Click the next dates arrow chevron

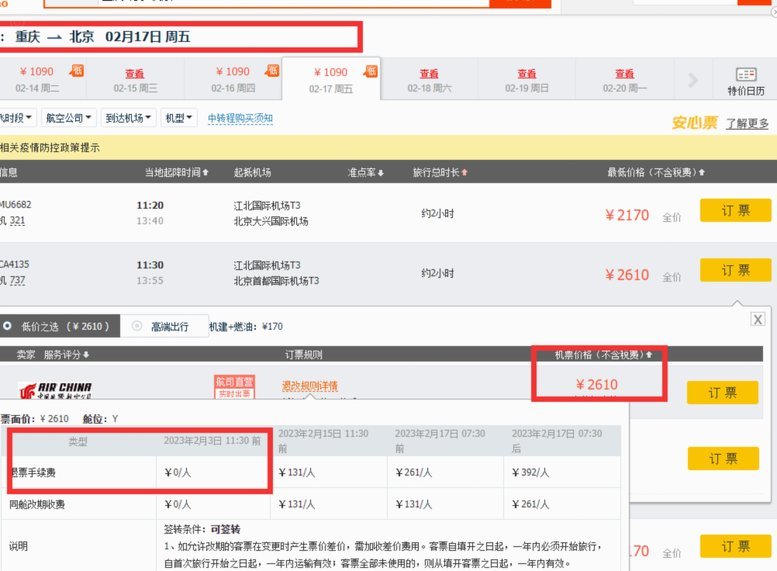point(693,79)
